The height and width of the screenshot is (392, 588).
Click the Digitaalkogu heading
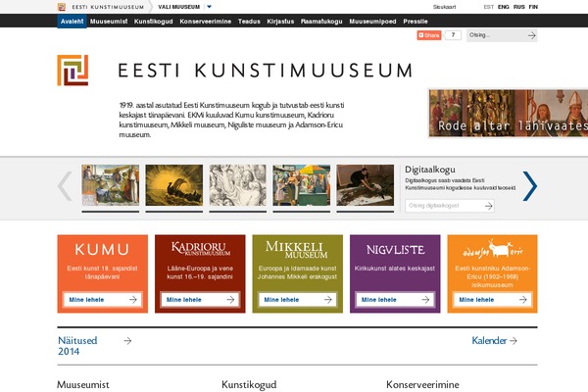pos(430,170)
